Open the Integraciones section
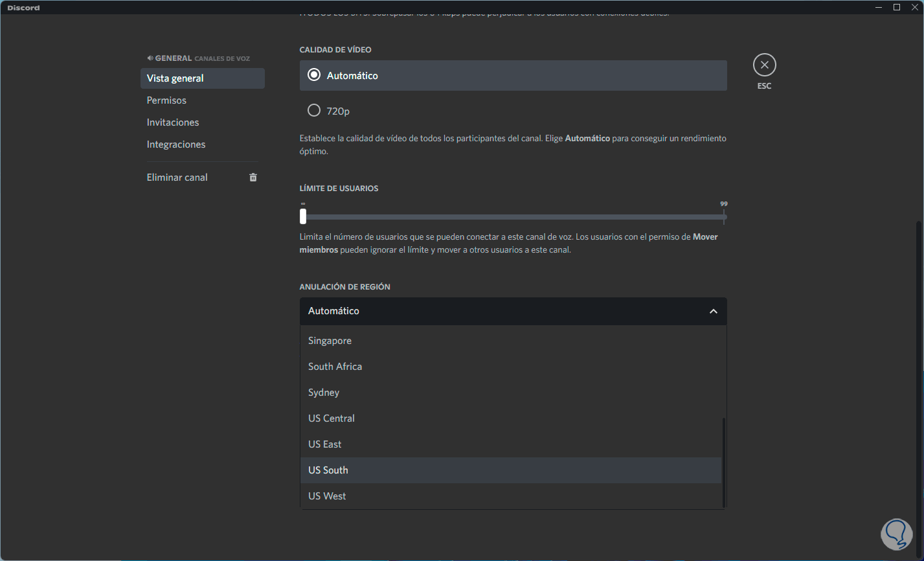 pos(176,144)
